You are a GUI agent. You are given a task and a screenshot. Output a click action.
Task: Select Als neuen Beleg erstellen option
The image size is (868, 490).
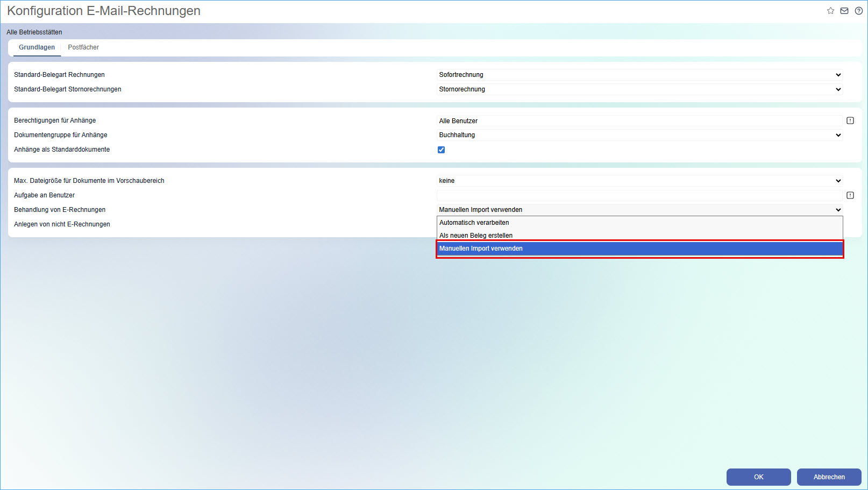point(640,236)
